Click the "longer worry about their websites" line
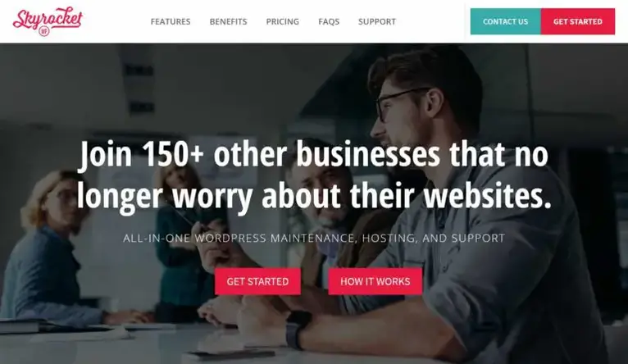This screenshot has height=364, width=628. (314, 195)
